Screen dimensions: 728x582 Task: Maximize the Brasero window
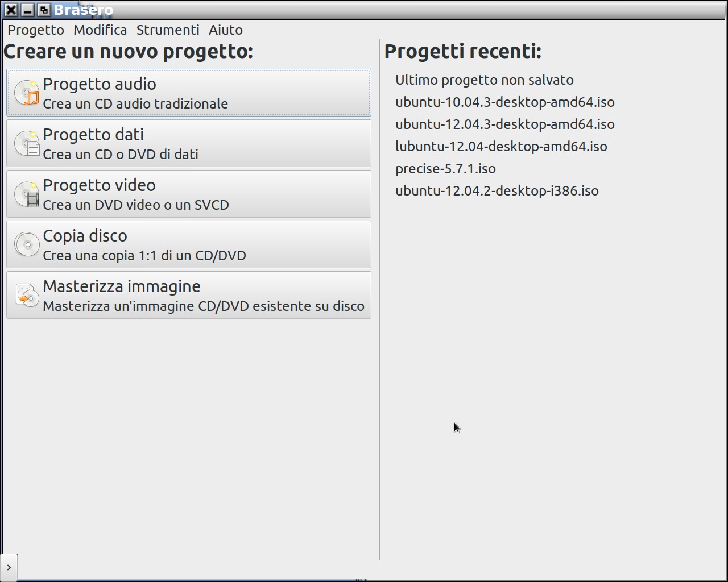click(44, 10)
